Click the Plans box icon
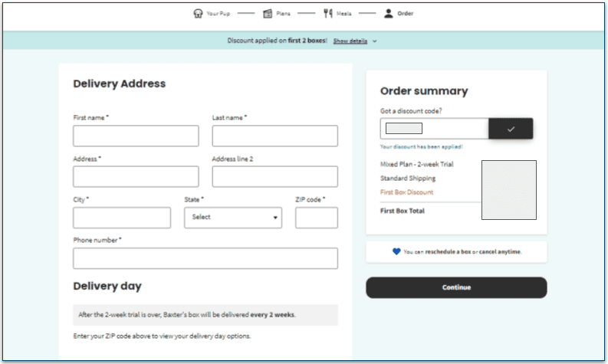 268,14
